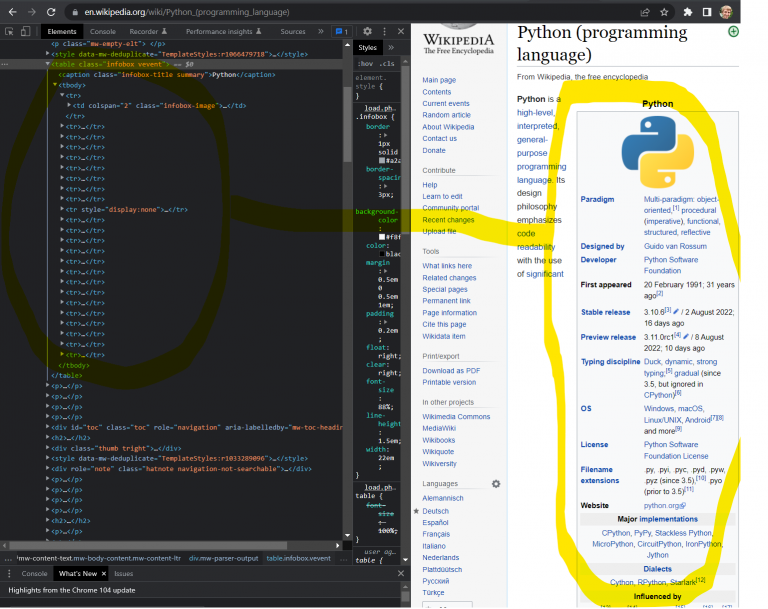The image size is (768, 609).
Task: Bookmark this page with the star icon
Action: click(x=664, y=12)
